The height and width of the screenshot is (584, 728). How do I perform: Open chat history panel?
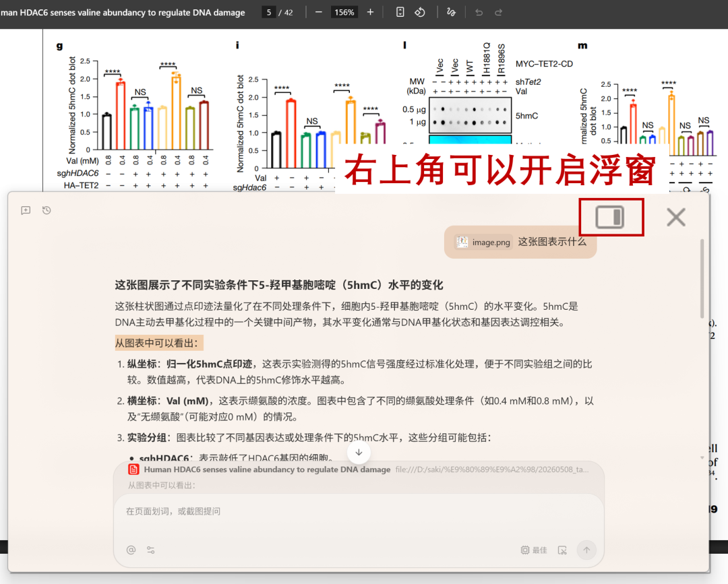47,210
